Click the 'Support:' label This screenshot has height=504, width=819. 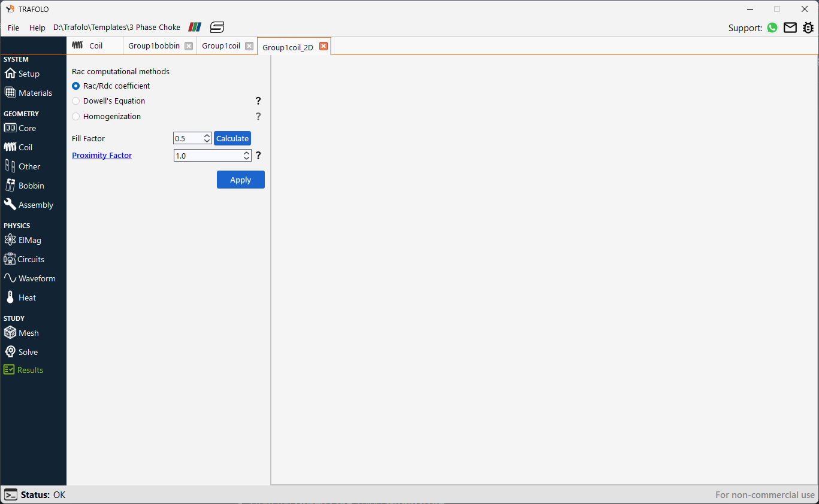pos(745,28)
